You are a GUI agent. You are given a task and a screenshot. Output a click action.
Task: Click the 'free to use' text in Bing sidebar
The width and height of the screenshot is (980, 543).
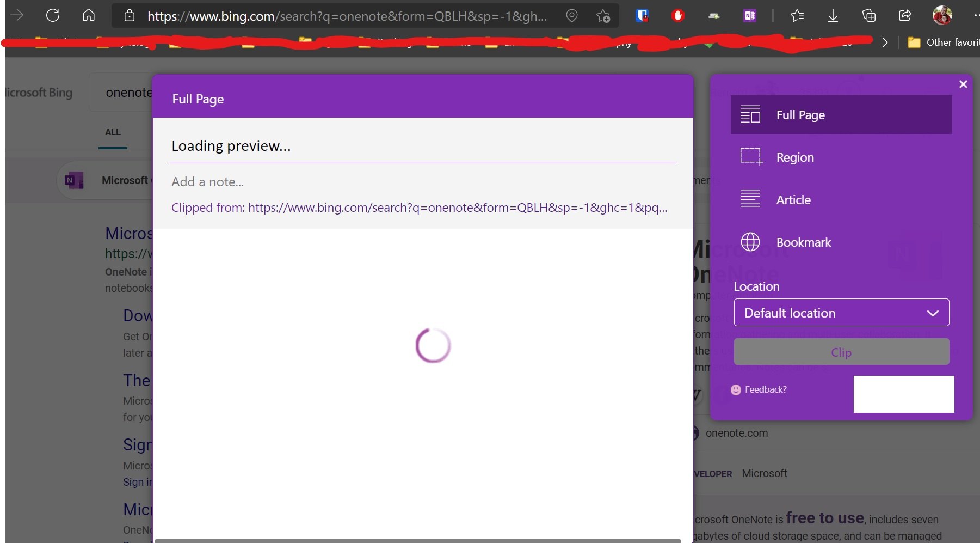[824, 518]
